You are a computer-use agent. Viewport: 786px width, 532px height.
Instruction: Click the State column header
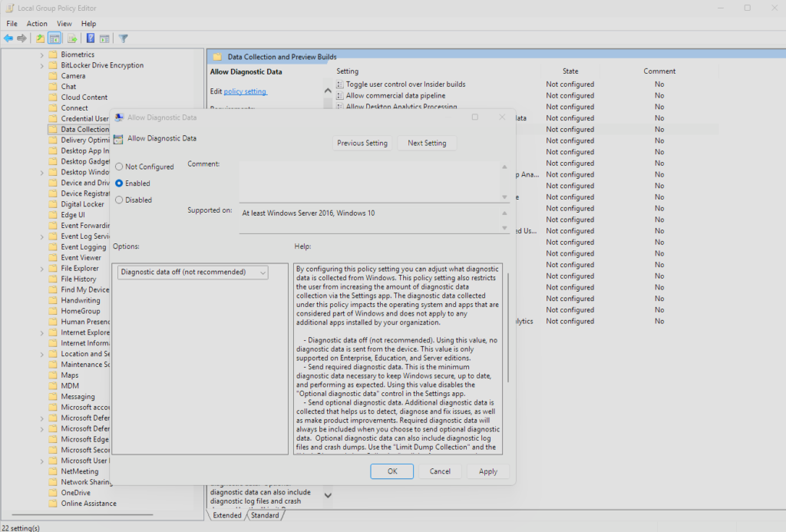click(570, 71)
